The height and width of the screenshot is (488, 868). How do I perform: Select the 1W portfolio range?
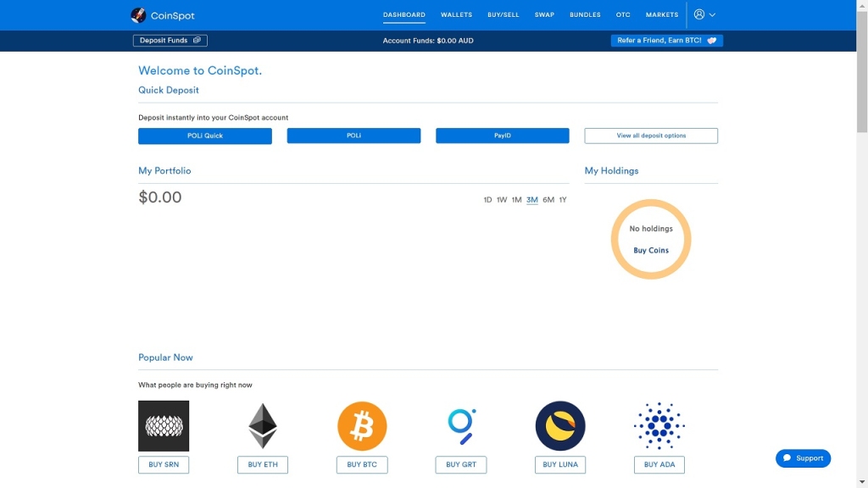click(502, 200)
